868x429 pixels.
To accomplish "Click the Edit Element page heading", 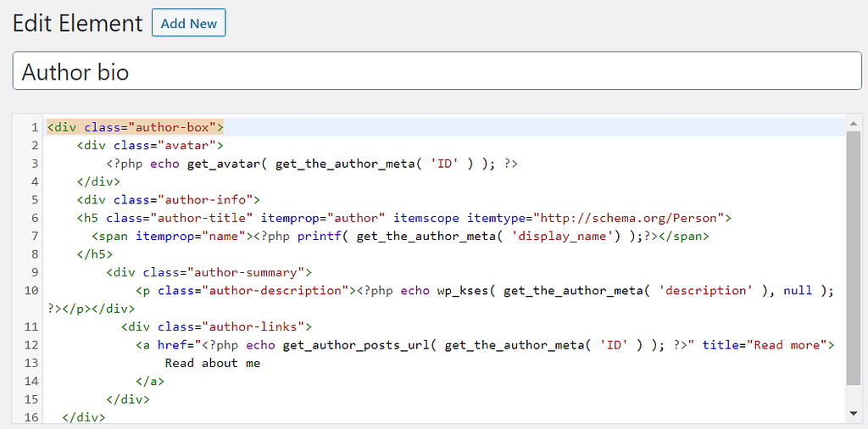I will point(77,23).
